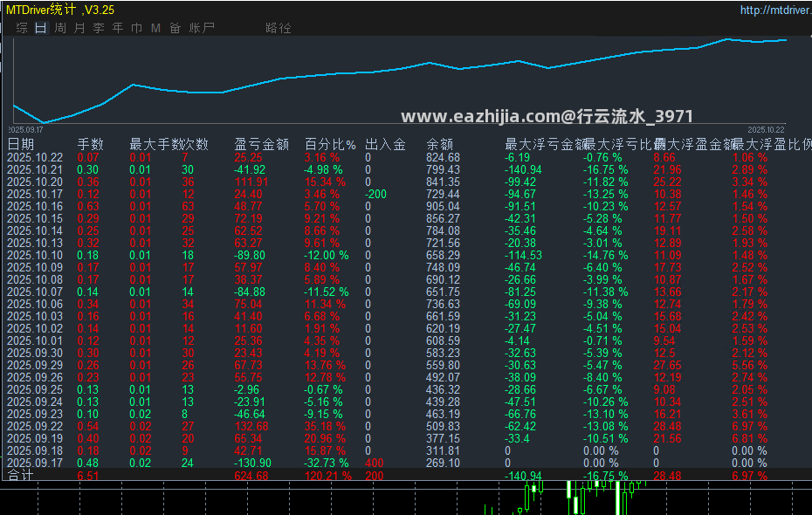Switch to the 综 summary tab
The width and height of the screenshot is (812, 515).
(22, 28)
